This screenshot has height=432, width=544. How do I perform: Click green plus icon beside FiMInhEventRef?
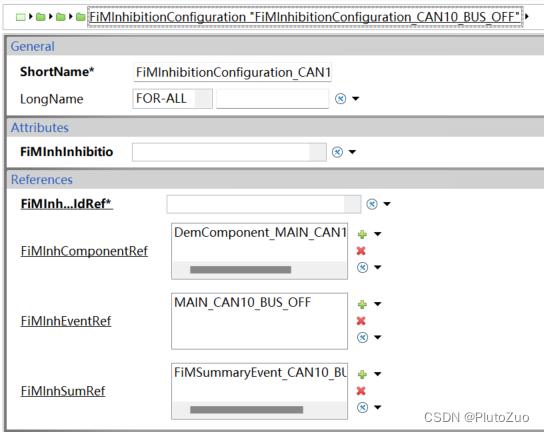(362, 304)
